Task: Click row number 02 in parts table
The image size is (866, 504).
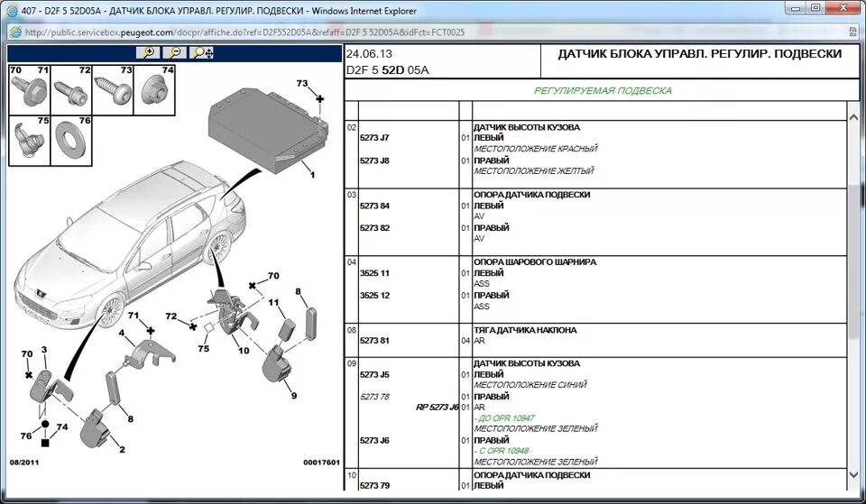Action: [352, 127]
